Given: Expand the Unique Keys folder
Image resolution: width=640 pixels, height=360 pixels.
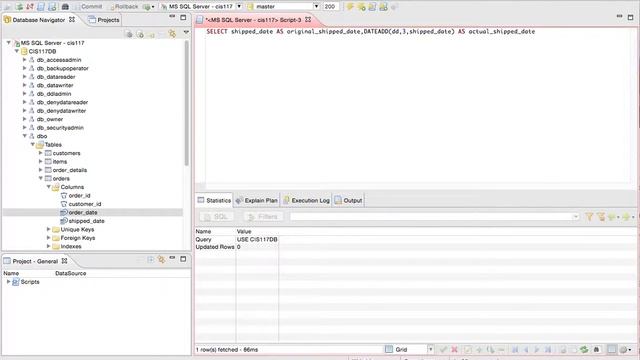Looking at the screenshot, I should tap(49, 229).
